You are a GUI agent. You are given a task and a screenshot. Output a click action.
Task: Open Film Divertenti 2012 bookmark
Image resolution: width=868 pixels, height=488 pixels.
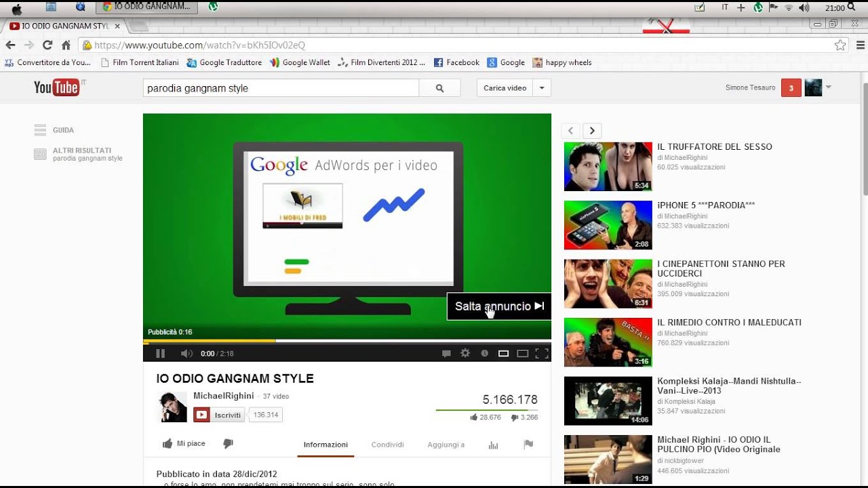tap(382, 62)
